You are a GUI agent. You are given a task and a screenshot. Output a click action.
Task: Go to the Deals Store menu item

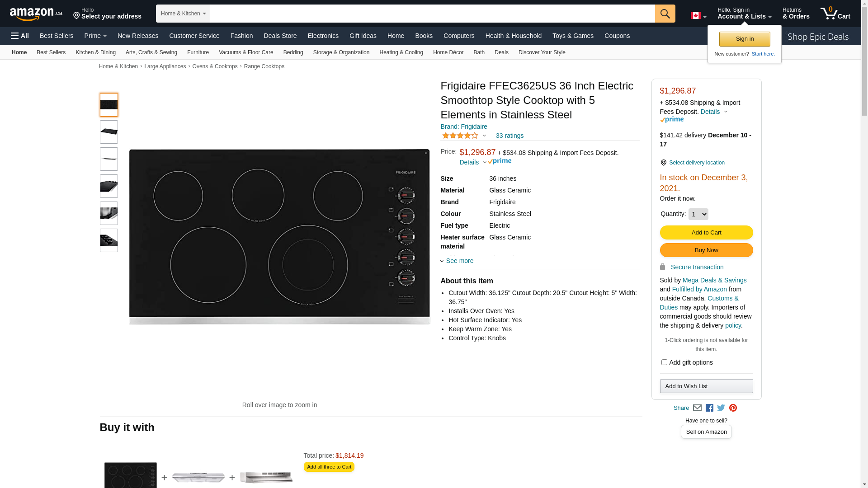[280, 36]
